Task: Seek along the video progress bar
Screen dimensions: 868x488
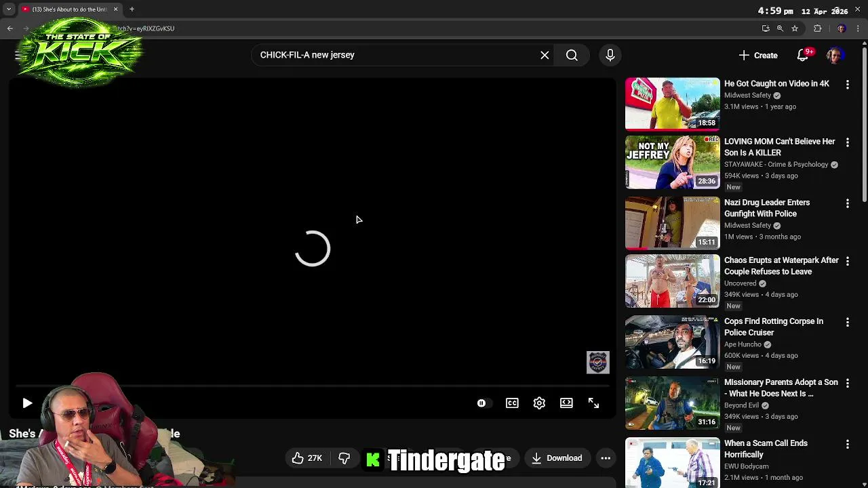Action: 313,386
